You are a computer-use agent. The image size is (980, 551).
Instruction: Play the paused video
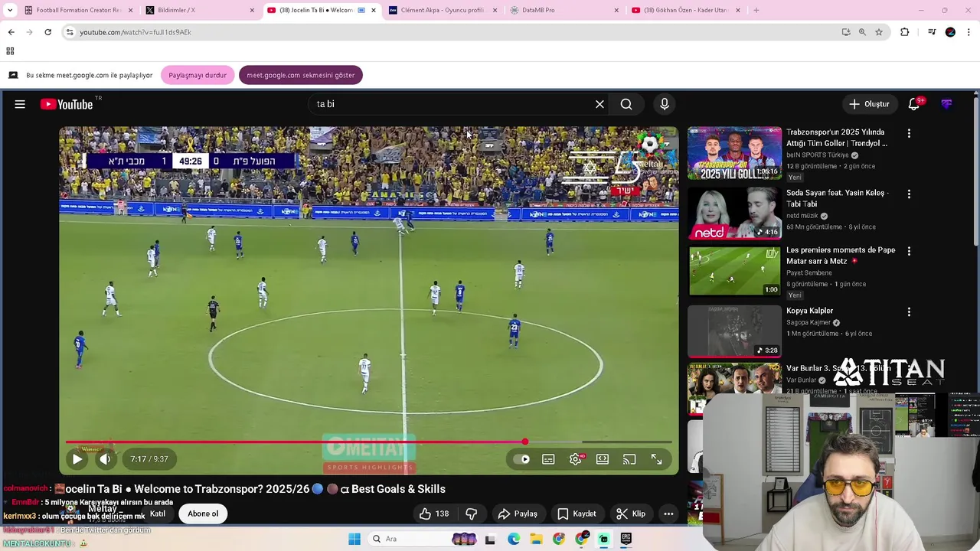click(77, 459)
